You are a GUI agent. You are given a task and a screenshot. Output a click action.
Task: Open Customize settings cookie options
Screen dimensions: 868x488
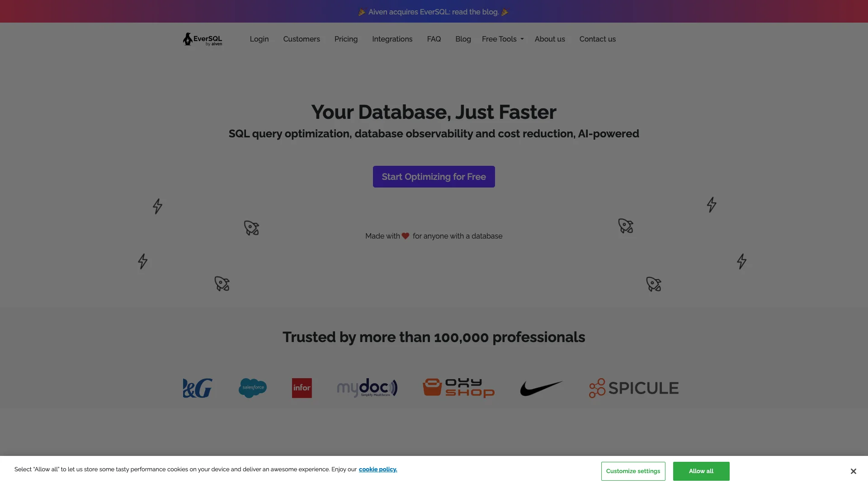tap(633, 471)
